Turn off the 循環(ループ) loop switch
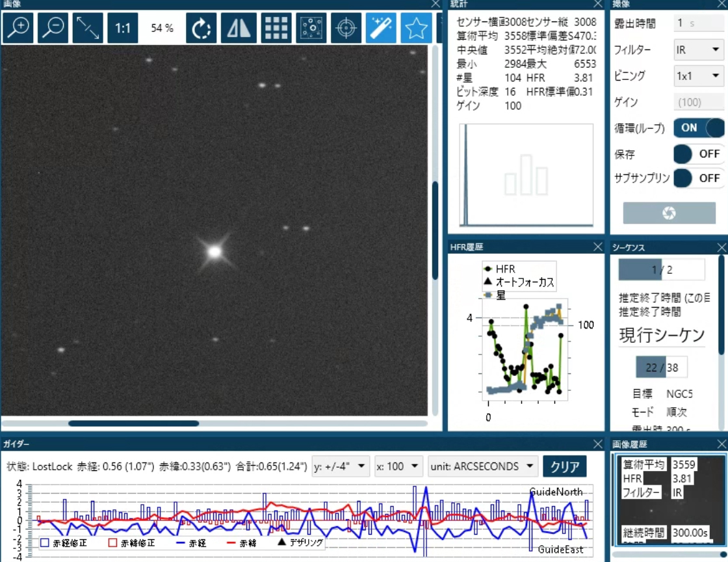Viewport: 728px width, 562px height. (699, 127)
